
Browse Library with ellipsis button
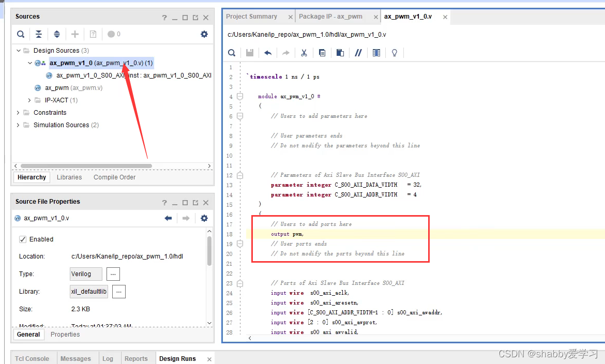[x=119, y=292]
